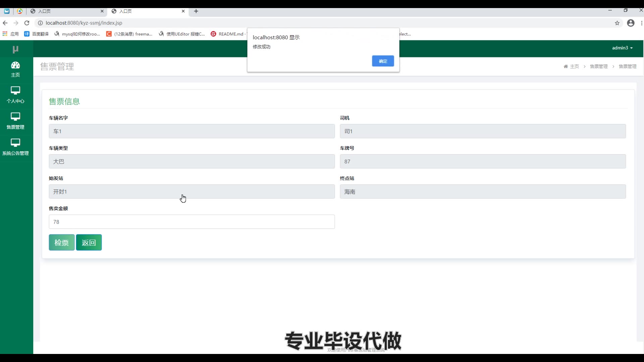Open the Chrome profile avatar icon
Screen dimensions: 644x362
pos(631,23)
